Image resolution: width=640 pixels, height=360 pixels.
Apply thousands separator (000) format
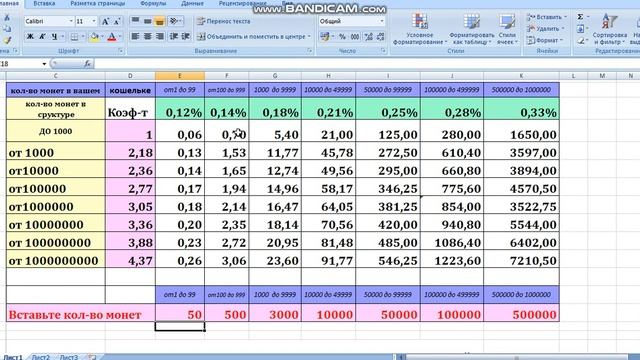click(x=355, y=37)
